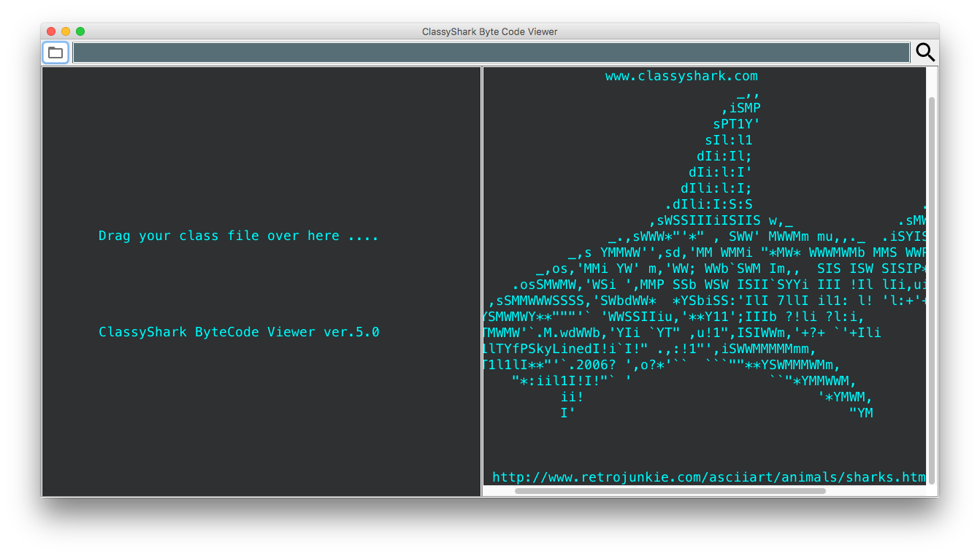This screenshot has width=980, height=556.
Task: Close the ClassyShark window with the red button
Action: [51, 31]
